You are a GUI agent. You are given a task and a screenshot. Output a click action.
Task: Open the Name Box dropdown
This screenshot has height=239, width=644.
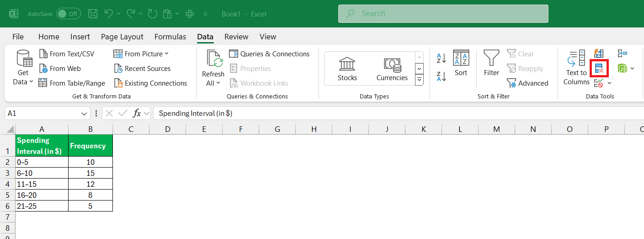pyautogui.click(x=85, y=113)
